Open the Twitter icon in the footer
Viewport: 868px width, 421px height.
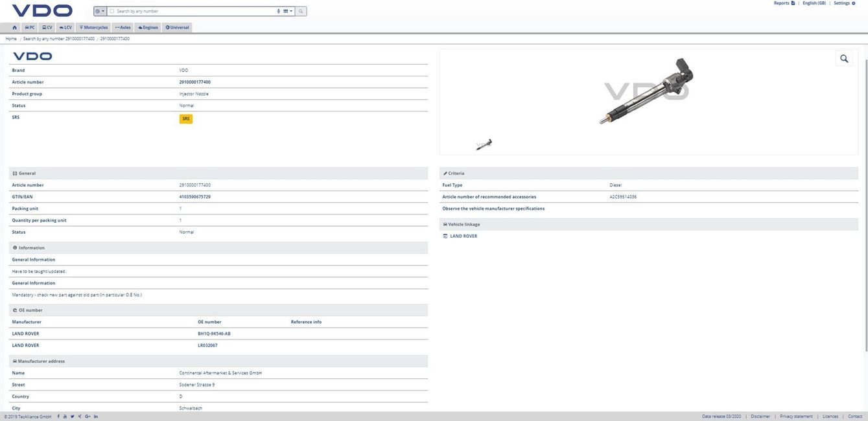click(72, 416)
